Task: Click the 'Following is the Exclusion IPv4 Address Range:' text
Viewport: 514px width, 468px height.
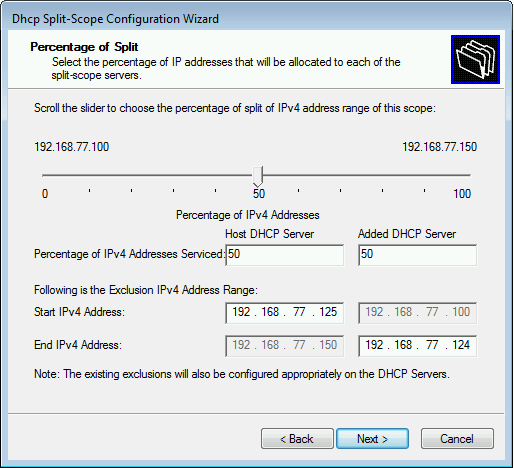Action: pyautogui.click(x=146, y=290)
